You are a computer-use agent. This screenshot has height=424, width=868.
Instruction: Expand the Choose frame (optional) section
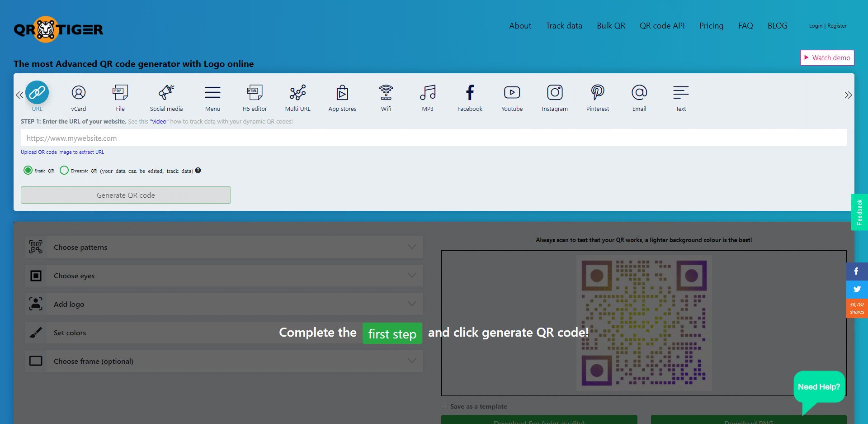[224, 361]
